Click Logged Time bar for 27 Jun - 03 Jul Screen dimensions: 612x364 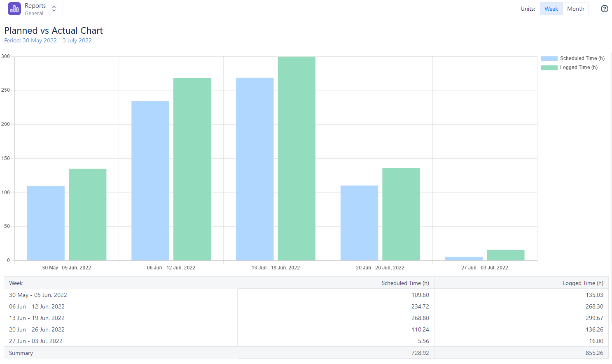(x=506, y=255)
